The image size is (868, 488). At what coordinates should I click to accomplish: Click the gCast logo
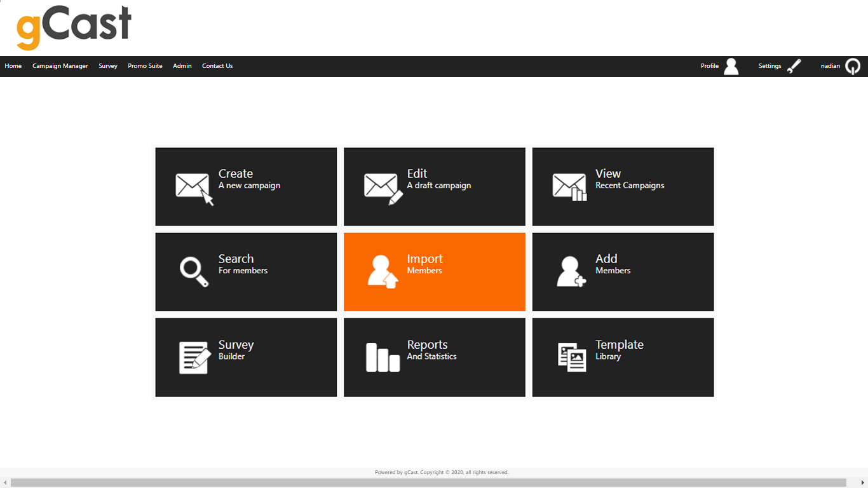click(x=73, y=27)
